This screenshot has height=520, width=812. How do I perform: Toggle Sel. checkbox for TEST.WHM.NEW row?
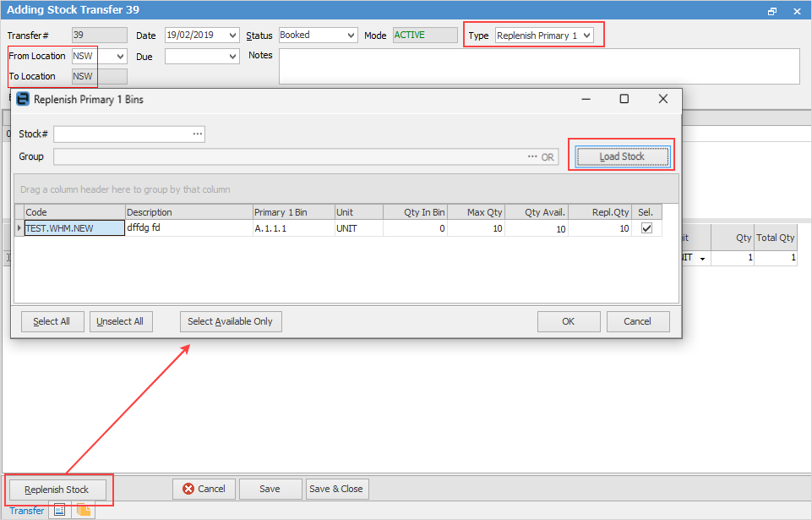click(646, 228)
